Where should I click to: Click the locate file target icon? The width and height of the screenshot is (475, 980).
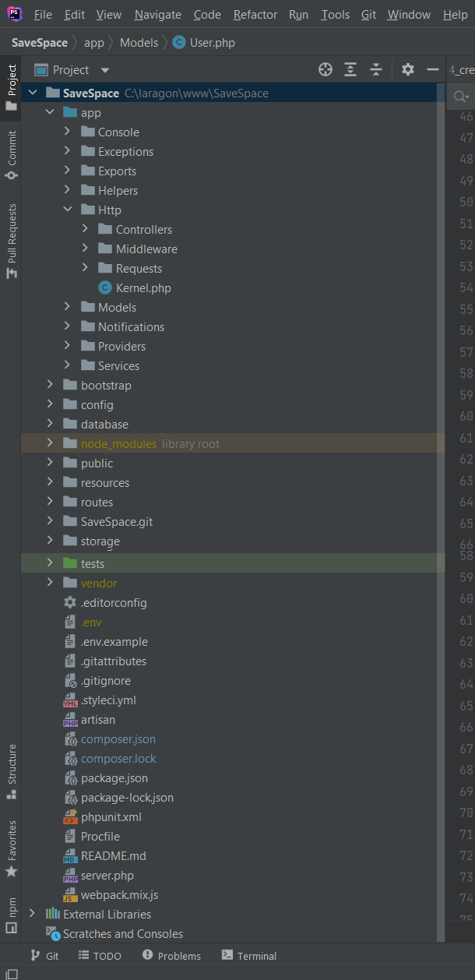(x=325, y=70)
